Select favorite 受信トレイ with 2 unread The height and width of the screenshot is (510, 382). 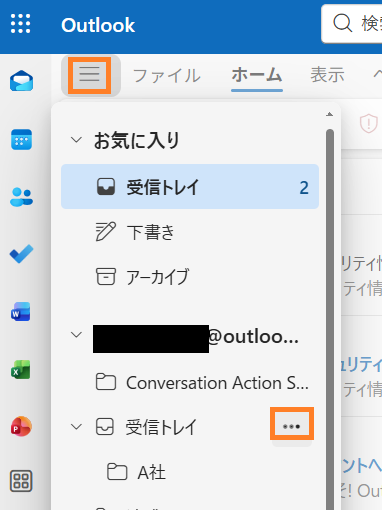(x=190, y=187)
